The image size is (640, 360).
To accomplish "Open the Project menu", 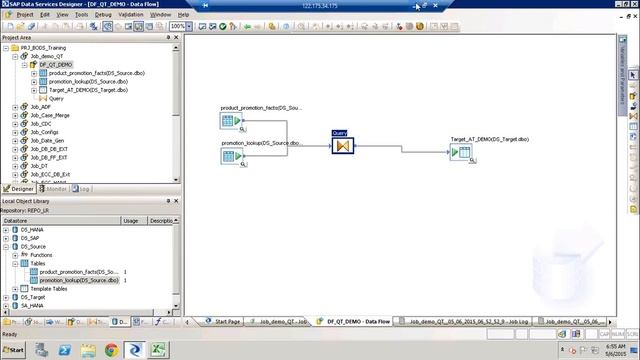I will 25,15.
